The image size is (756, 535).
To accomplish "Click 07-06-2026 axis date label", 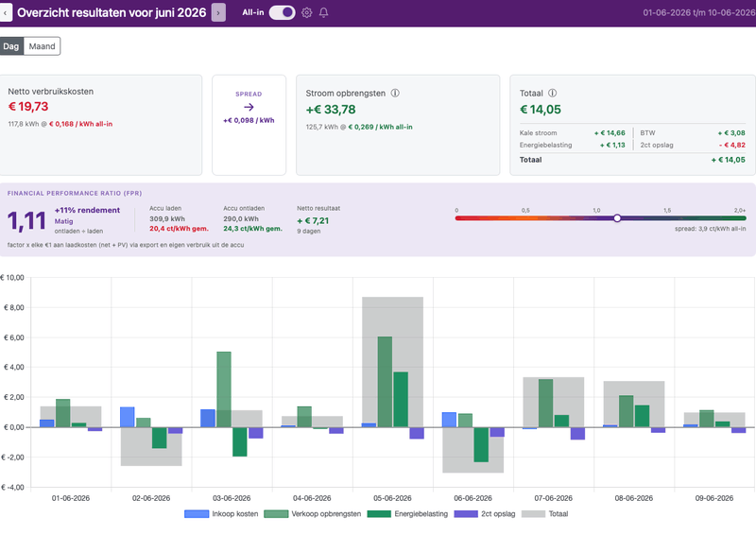I will click(553, 498).
